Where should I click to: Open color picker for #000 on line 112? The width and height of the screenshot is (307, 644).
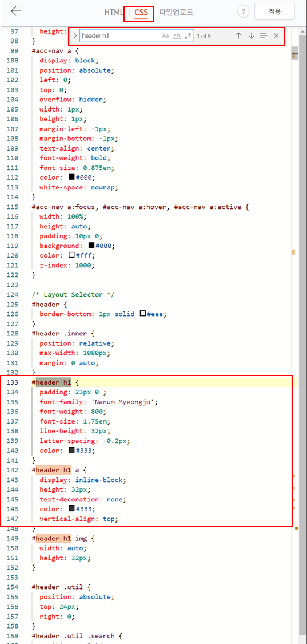71,177
